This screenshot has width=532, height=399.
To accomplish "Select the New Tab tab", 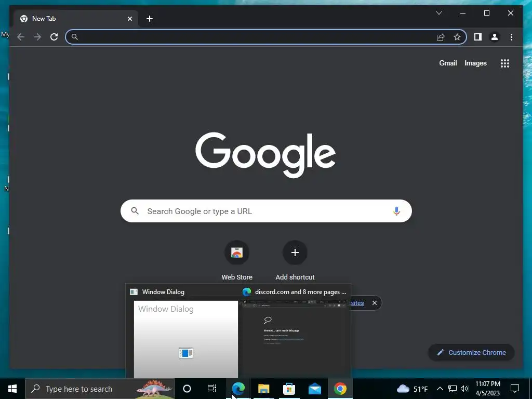I will click(x=76, y=19).
